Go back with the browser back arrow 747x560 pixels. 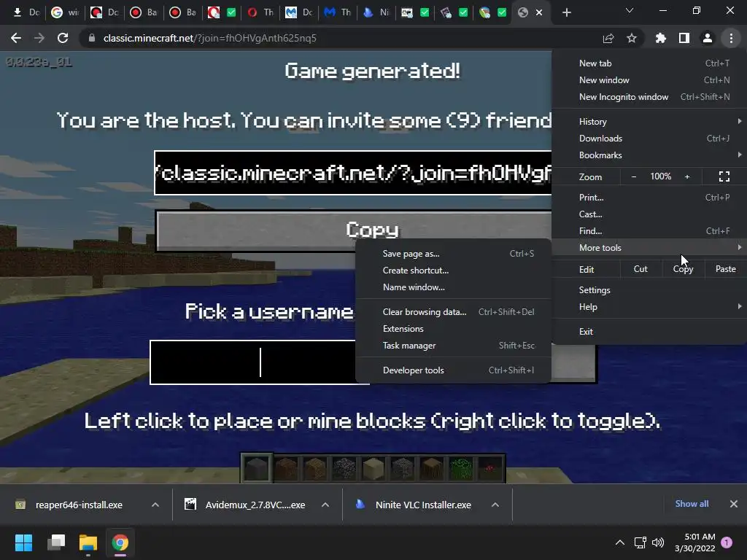click(16, 38)
